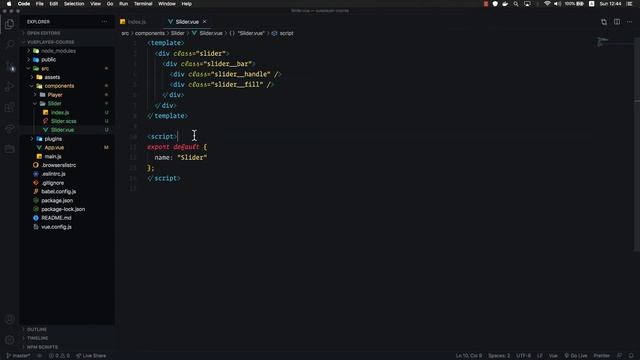
Task: Open App.vue in the explorer
Action: coord(54,147)
